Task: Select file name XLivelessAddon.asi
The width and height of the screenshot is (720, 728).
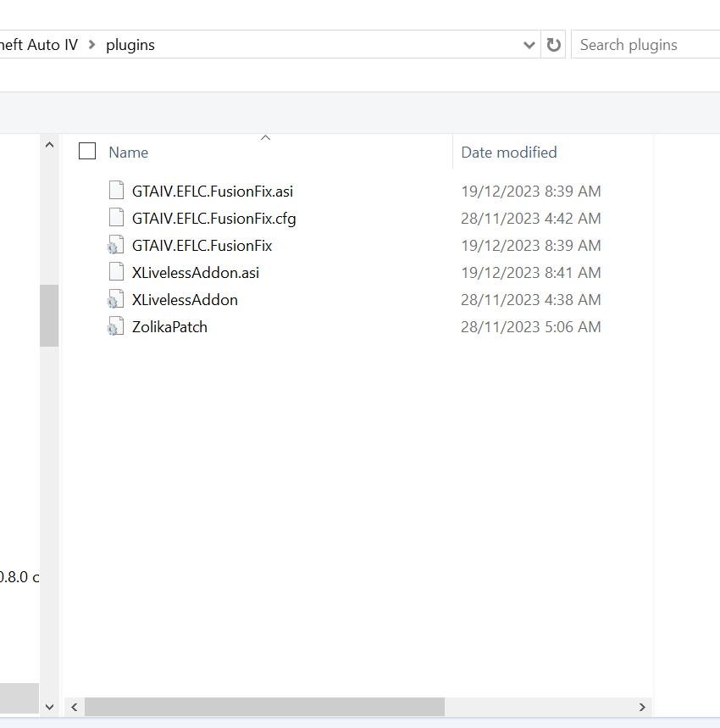Action: coord(196,273)
